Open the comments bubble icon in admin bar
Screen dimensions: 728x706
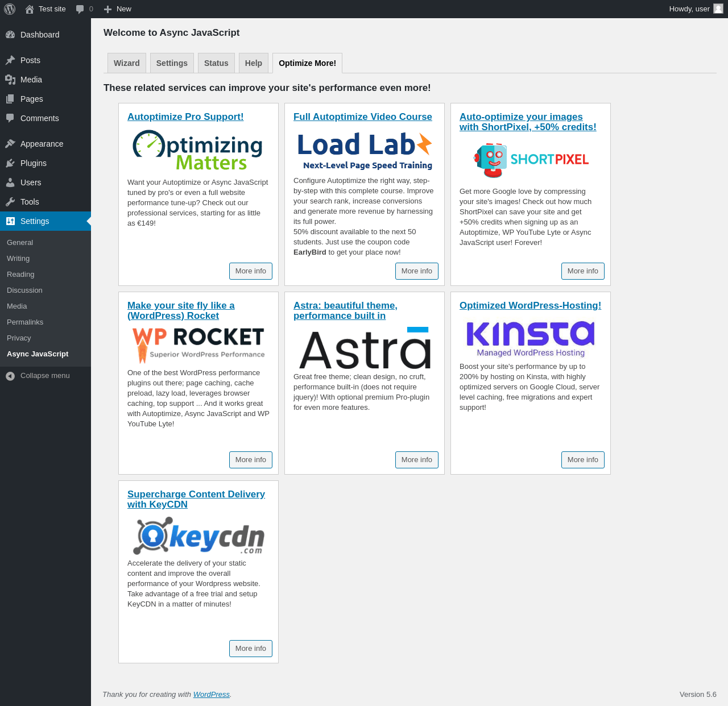(80, 9)
